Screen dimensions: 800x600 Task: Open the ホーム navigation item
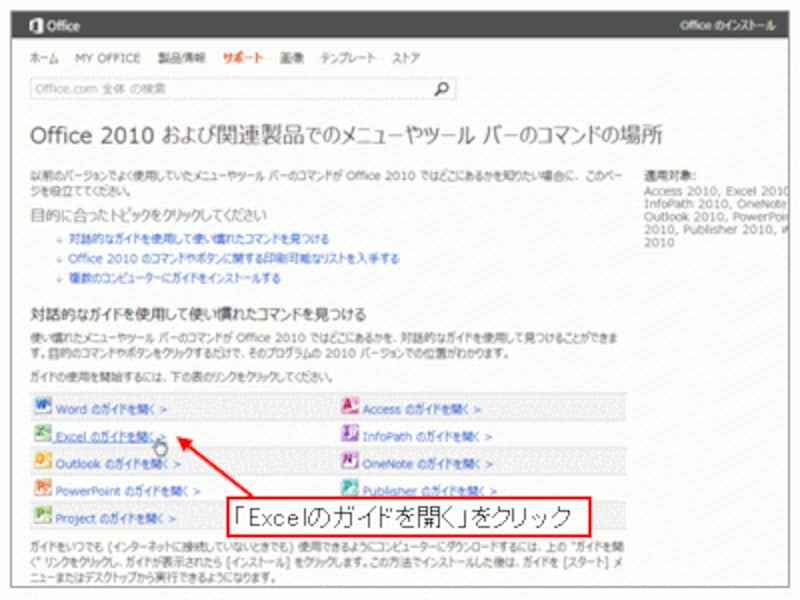point(44,58)
